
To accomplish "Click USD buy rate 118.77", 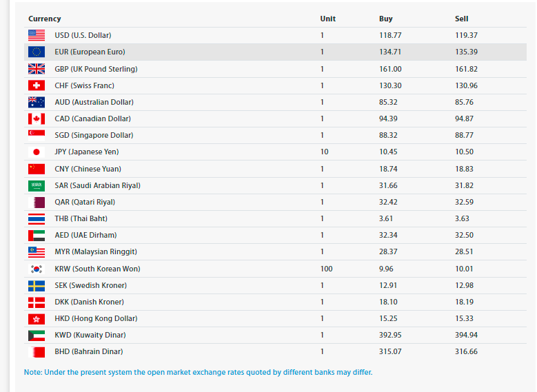I will [x=390, y=35].
